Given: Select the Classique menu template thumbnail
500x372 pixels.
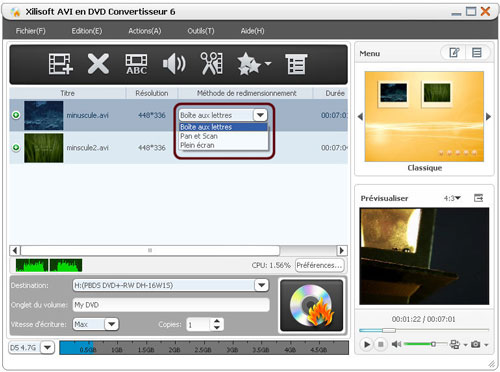Looking at the screenshot, I should click(424, 116).
